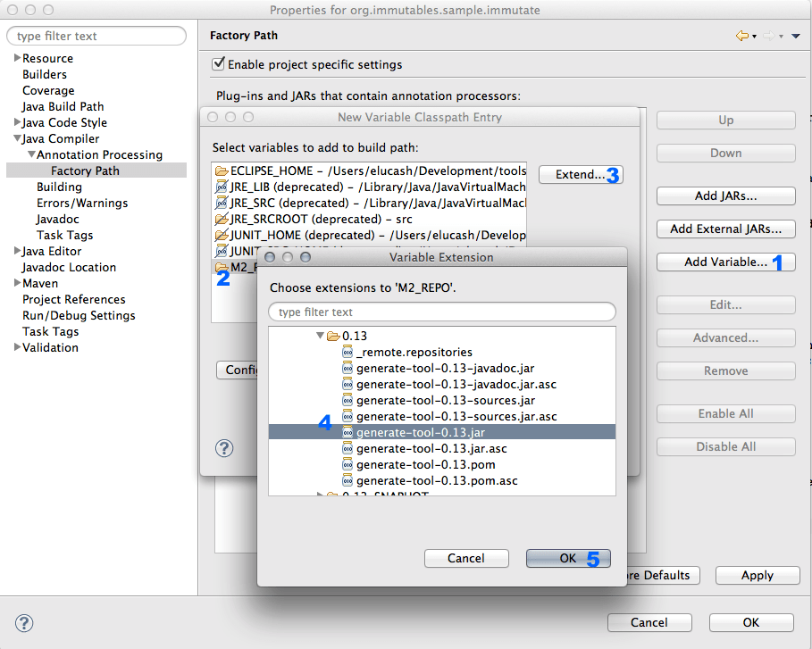This screenshot has width=812, height=649.
Task: Click help icon in Properties window
Action: (x=24, y=622)
